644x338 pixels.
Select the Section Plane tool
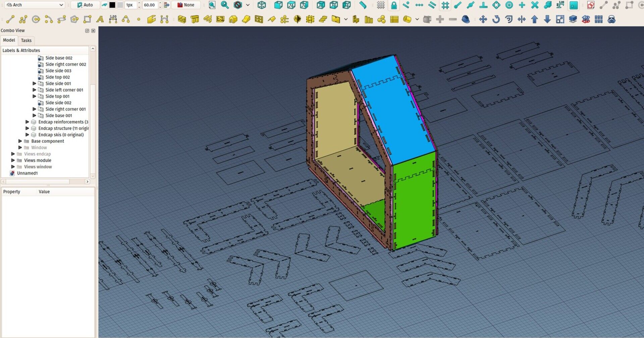297,19
